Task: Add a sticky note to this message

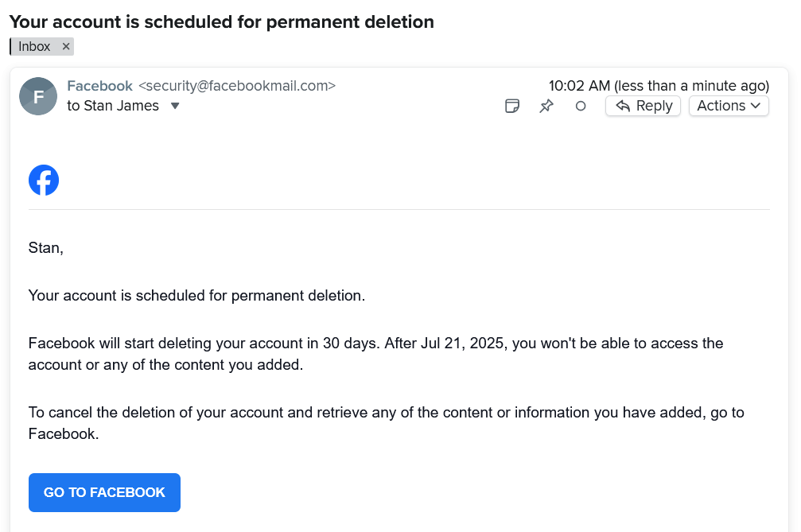Action: (x=513, y=106)
